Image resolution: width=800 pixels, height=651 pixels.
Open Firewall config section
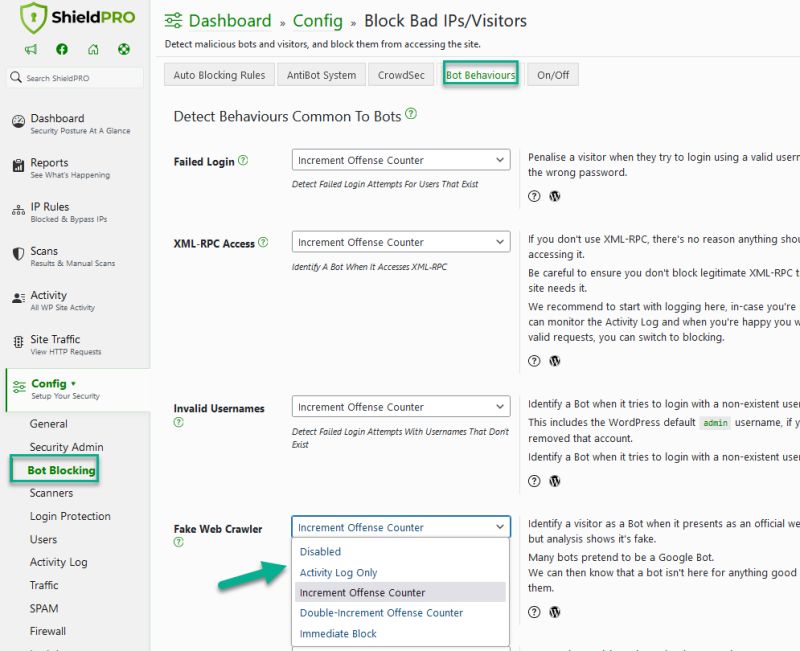pyautogui.click(x=48, y=631)
